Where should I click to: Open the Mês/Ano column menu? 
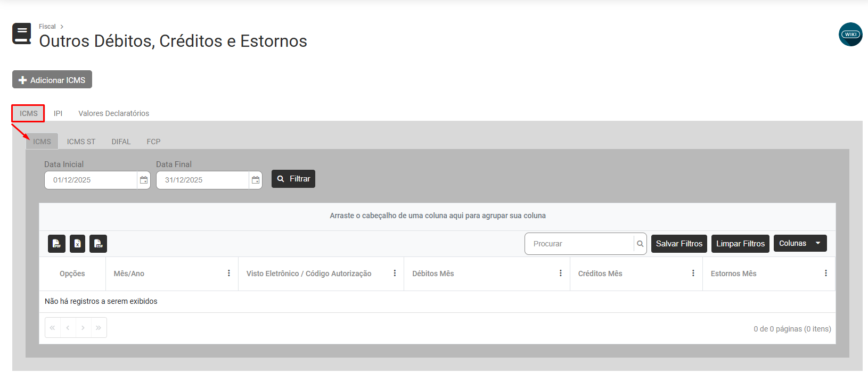[x=229, y=274]
